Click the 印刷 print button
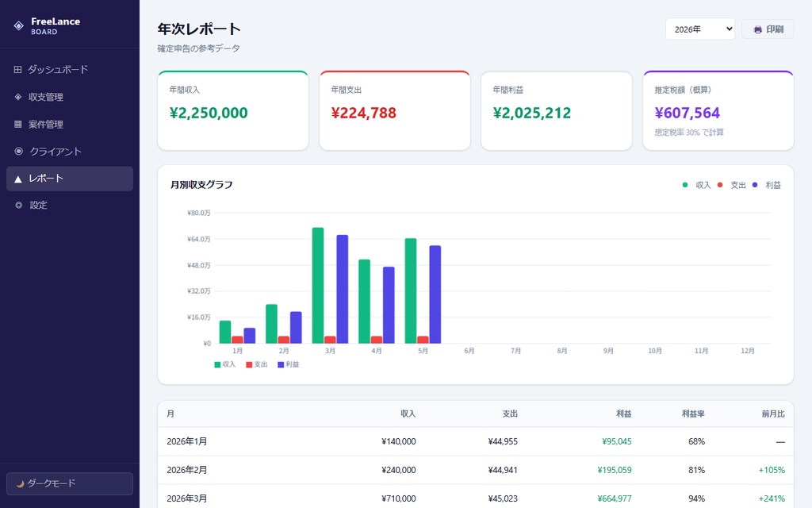812x508 pixels. coord(768,29)
